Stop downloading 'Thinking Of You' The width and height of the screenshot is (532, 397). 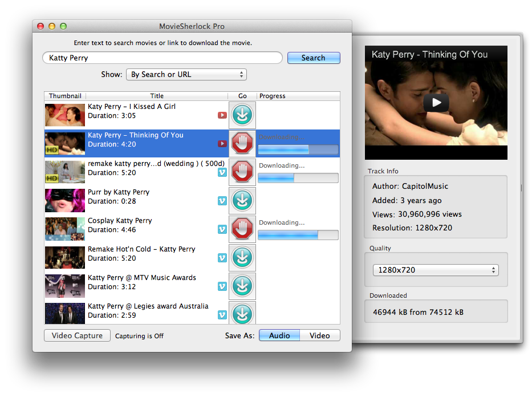(242, 143)
